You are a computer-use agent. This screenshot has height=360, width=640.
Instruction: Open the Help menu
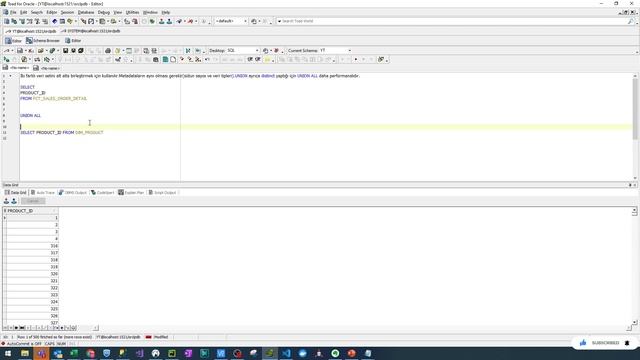tap(165, 12)
